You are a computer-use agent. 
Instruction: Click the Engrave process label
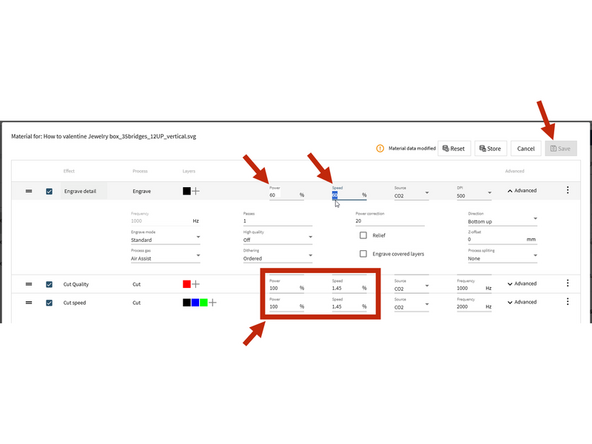click(x=142, y=191)
